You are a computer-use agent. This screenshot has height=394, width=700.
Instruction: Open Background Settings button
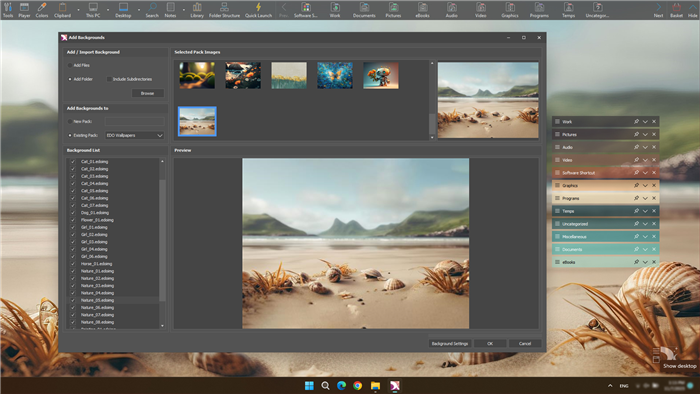[x=450, y=344]
